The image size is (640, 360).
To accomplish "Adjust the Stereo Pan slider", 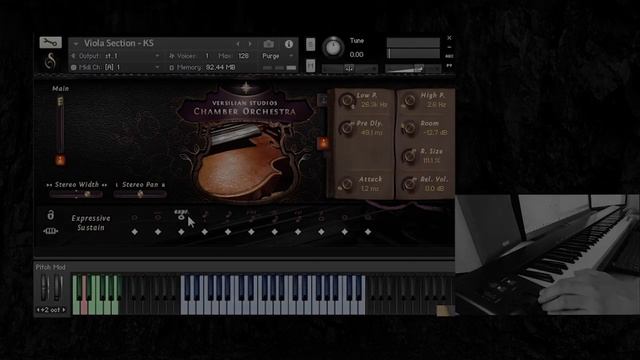I will [x=140, y=194].
